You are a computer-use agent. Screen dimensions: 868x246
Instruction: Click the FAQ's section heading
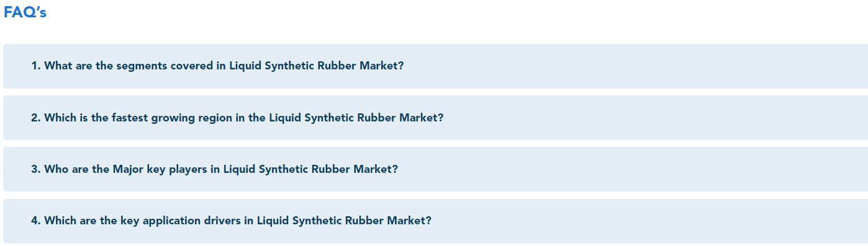pos(25,12)
